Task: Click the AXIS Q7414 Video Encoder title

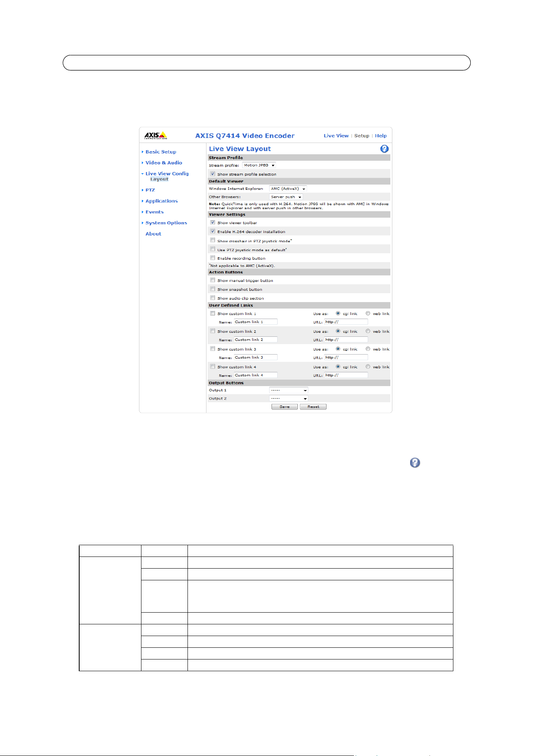Action: point(245,136)
